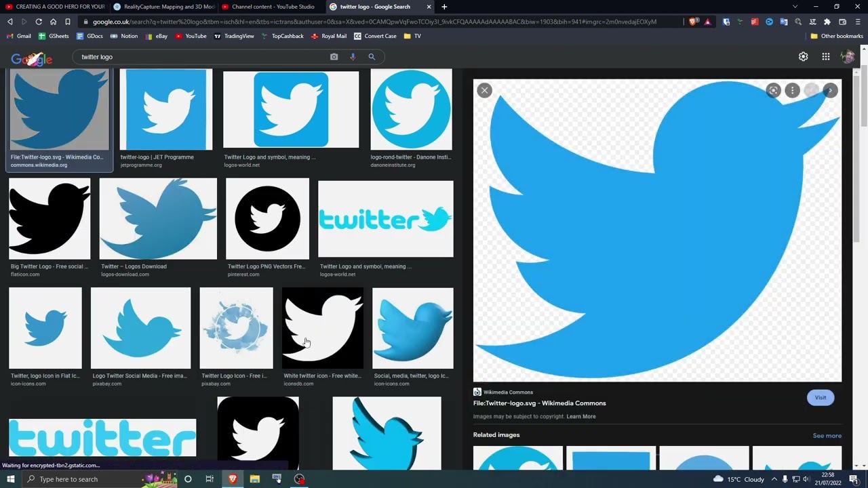Click the Google doodle logo
Screen dimensions: 868x488
[x=31, y=59]
